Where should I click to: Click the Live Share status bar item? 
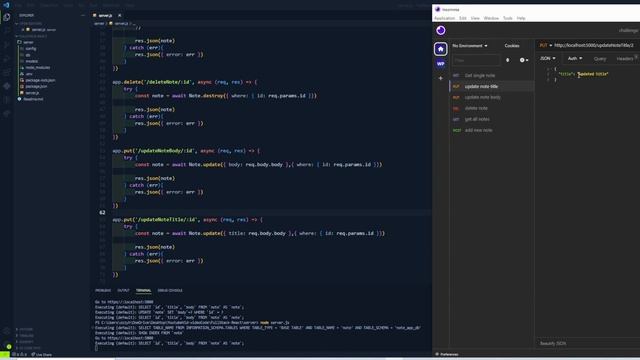pyautogui.click(x=42, y=354)
